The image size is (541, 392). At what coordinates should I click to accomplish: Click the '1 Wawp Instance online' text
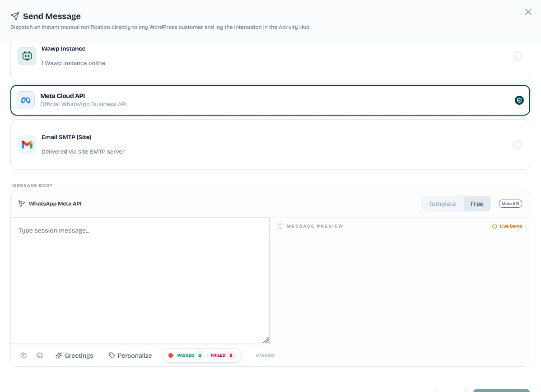(x=73, y=63)
